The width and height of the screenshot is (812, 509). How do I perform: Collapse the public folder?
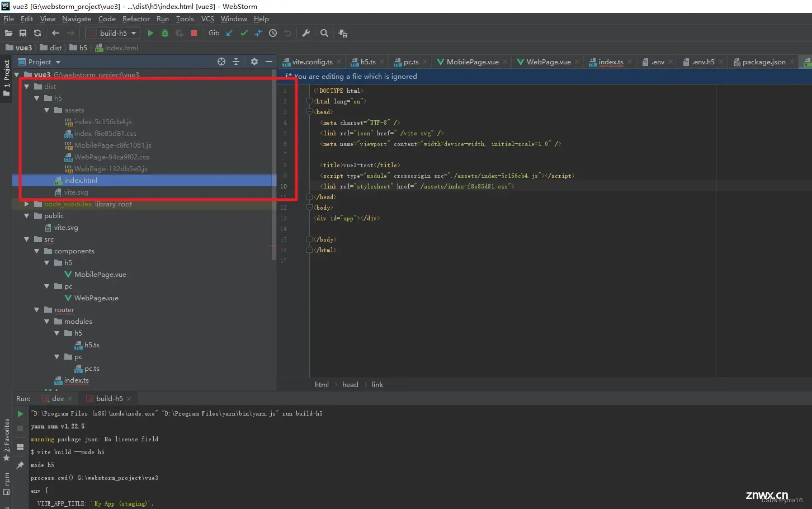coord(27,216)
